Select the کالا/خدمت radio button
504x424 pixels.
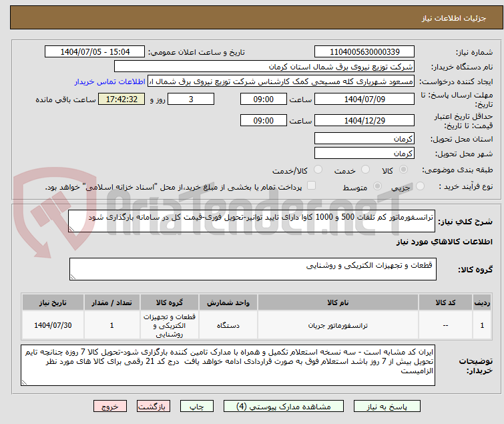318,170
